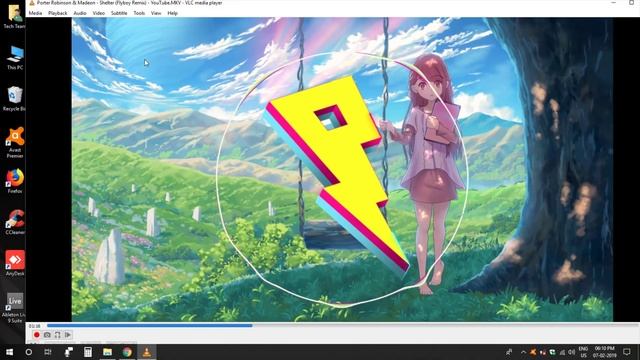Open the taskbar clock and date
Screen dimensions: 640x360
(x=604, y=352)
